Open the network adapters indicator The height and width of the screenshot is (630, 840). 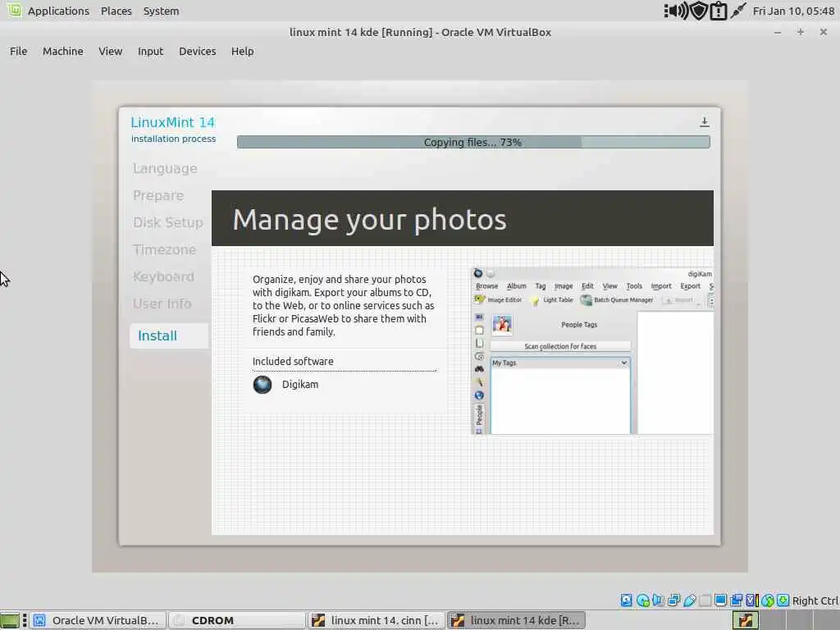[673, 600]
